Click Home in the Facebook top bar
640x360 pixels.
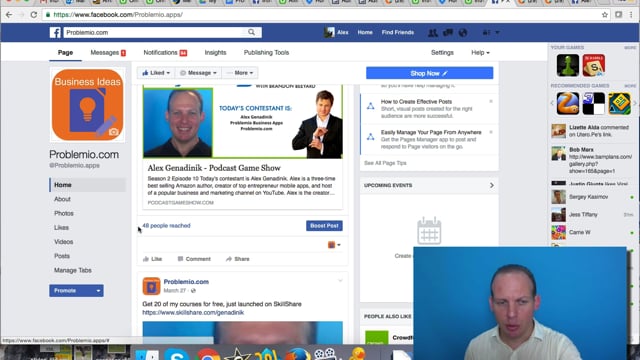pyautogui.click(x=365, y=32)
